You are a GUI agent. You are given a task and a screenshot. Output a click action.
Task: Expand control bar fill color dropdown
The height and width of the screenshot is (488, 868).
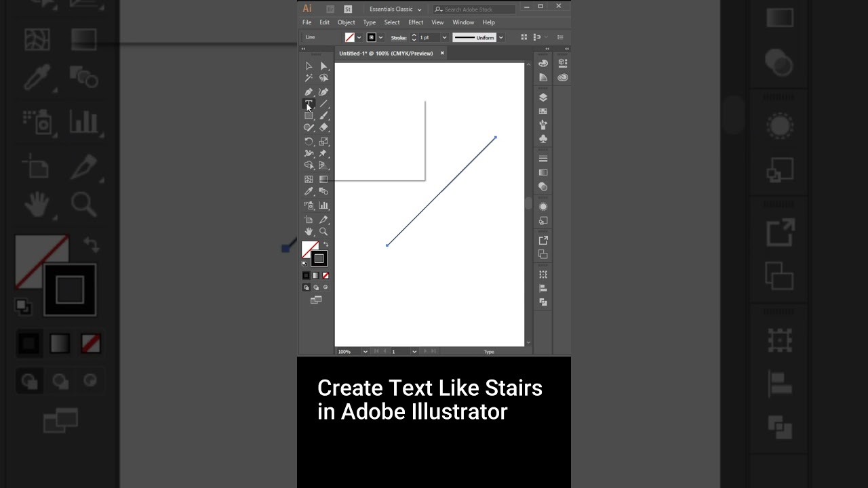pos(359,38)
